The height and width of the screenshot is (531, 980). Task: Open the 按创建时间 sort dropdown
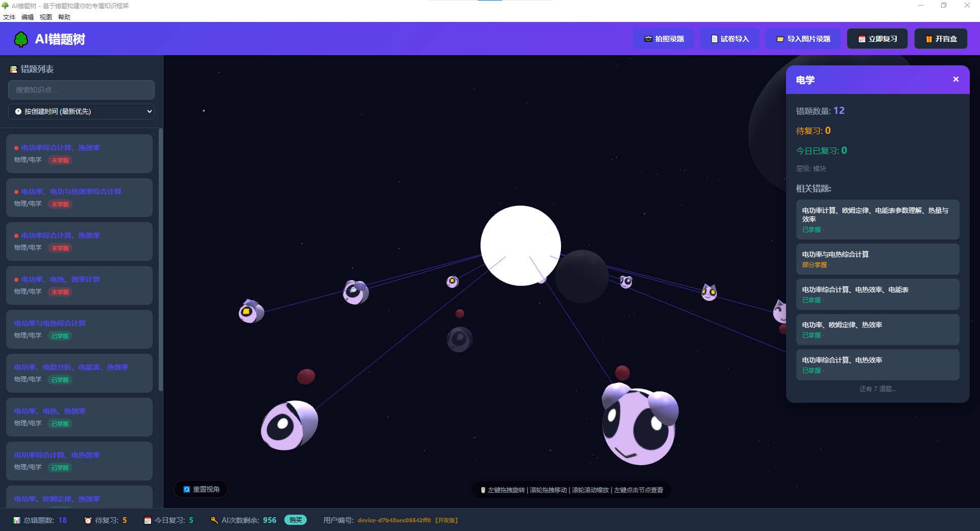(x=81, y=111)
